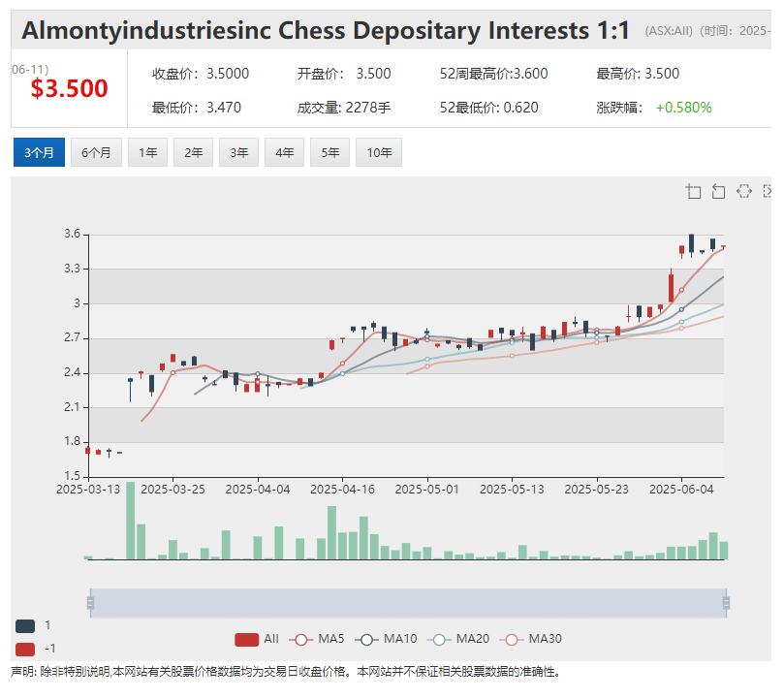Choose the 2年 range tab
The width and height of the screenshot is (784, 699).
194,152
